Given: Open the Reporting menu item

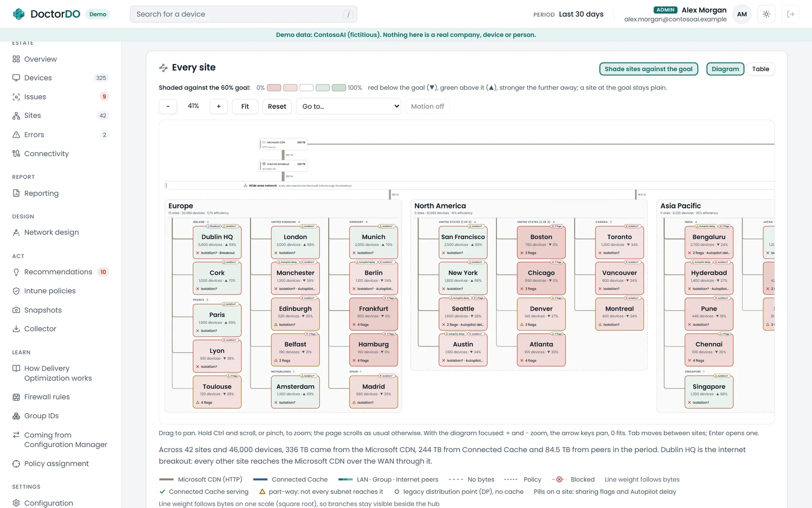Looking at the screenshot, I should (60, 193).
